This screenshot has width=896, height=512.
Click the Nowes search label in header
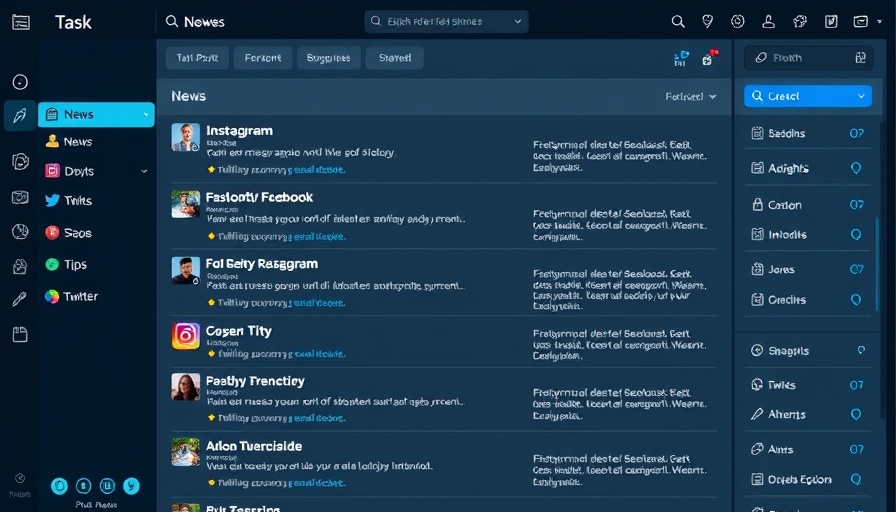(204, 22)
